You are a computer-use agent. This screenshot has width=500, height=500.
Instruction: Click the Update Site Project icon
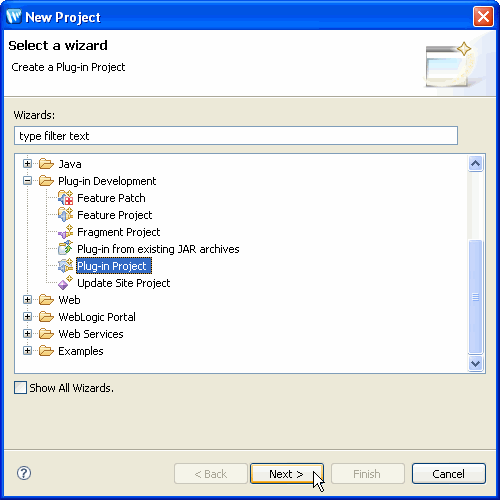[65, 283]
